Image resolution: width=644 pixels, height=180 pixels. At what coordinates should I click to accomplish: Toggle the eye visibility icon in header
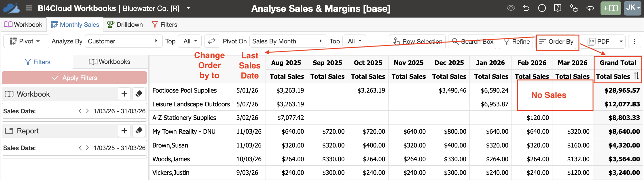click(x=511, y=8)
